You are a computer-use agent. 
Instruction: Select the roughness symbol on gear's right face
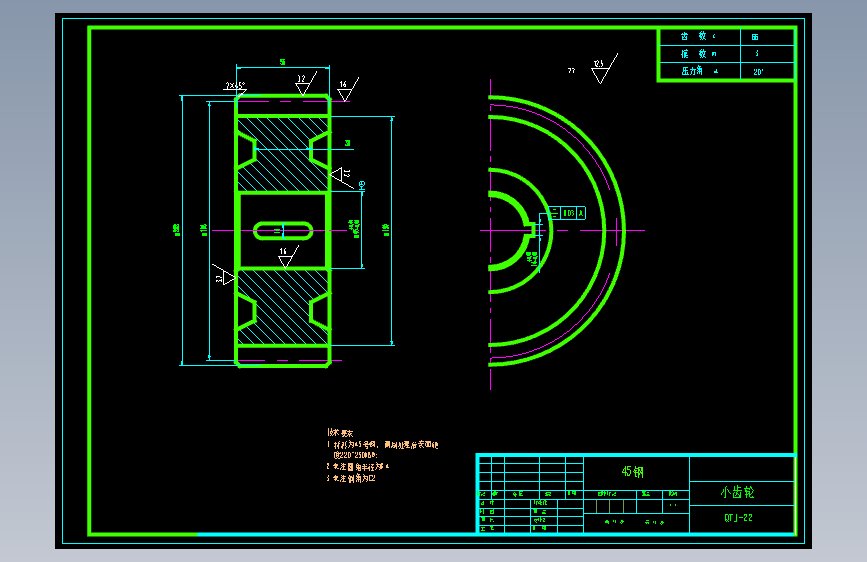point(342,177)
